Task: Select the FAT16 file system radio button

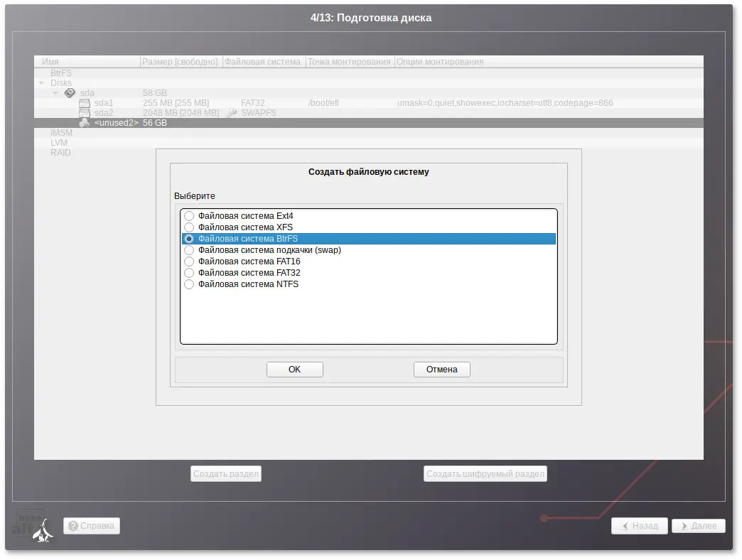Action: click(x=189, y=262)
